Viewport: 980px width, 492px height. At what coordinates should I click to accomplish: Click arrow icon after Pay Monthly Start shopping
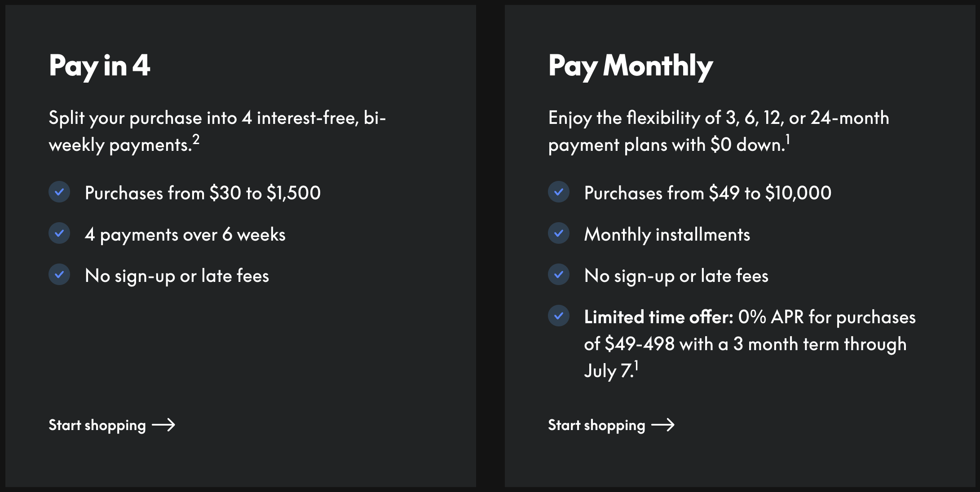click(663, 425)
